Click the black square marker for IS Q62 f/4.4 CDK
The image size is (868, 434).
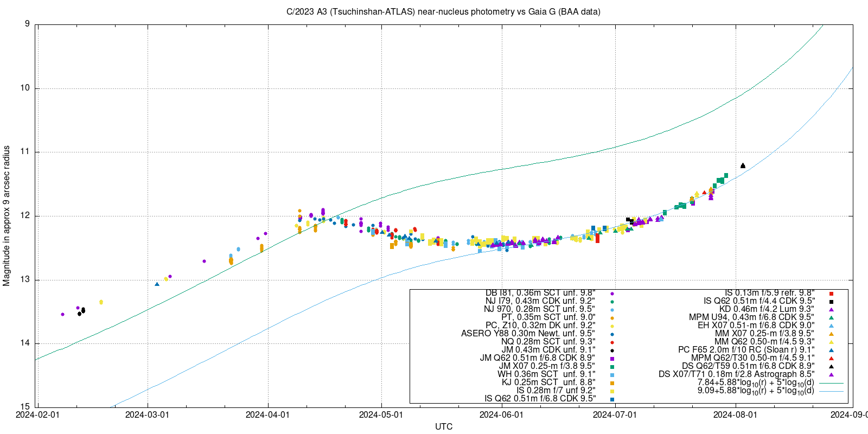pos(831,302)
